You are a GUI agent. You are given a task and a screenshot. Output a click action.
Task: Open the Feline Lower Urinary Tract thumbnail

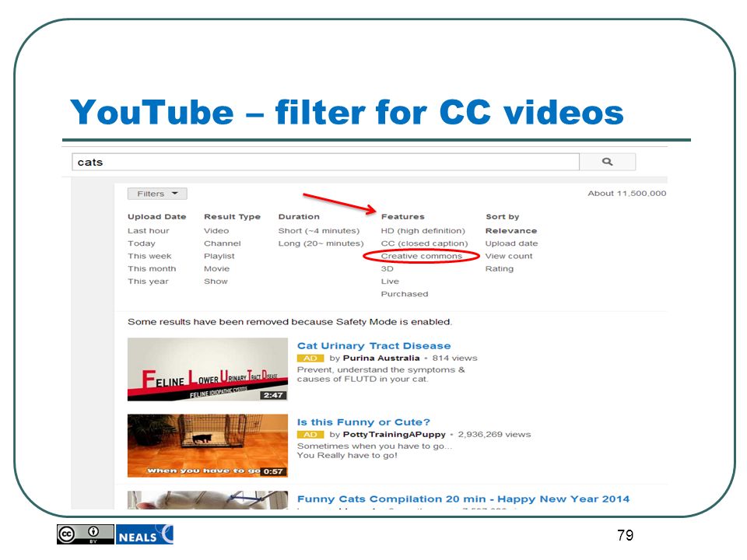207,369
